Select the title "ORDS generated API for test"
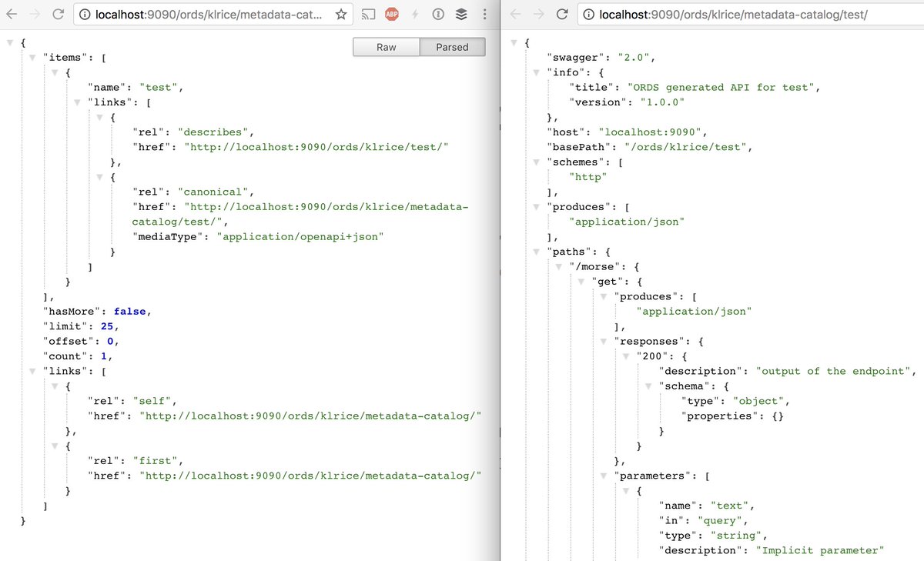Screen dimensions: 924x561 (721, 88)
